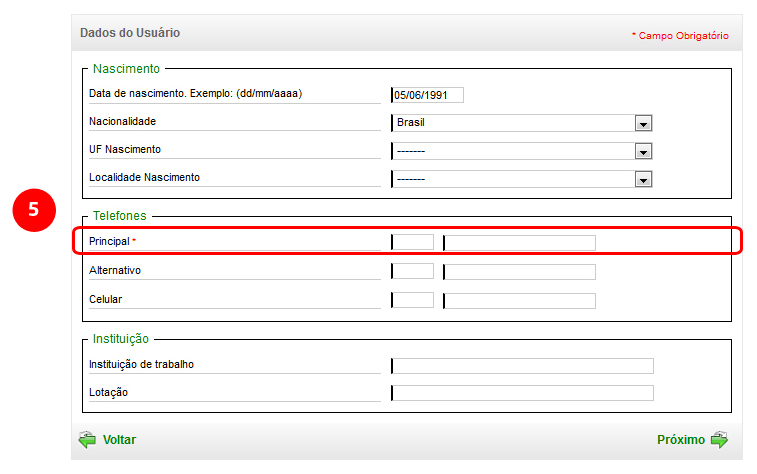Click the green Próximo forward arrow icon
The width and height of the screenshot is (757, 474).
719,439
